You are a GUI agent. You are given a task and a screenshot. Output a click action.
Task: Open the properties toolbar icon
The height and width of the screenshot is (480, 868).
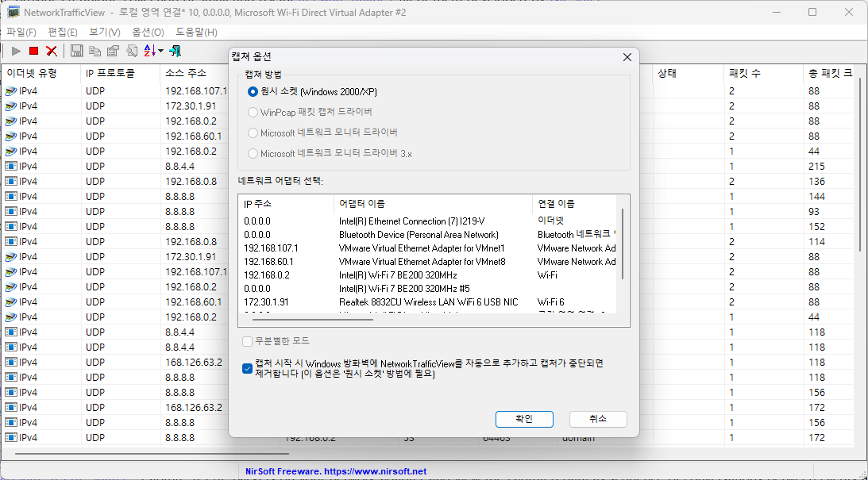[113, 51]
